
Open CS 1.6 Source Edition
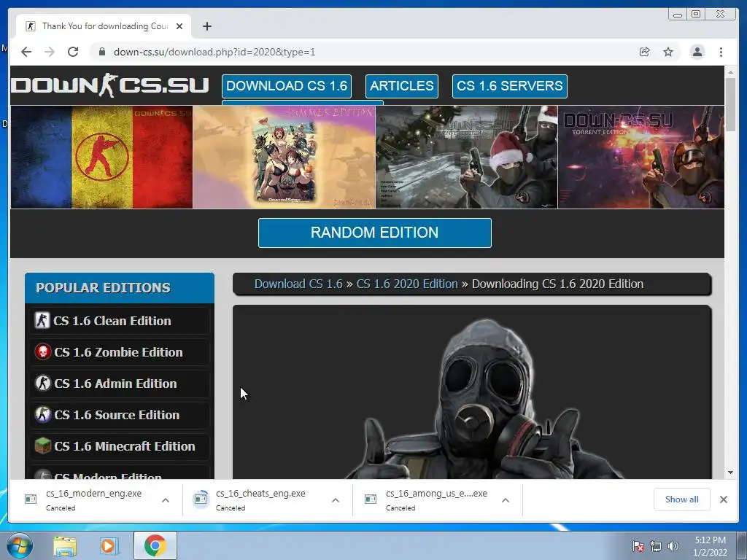coord(119,415)
